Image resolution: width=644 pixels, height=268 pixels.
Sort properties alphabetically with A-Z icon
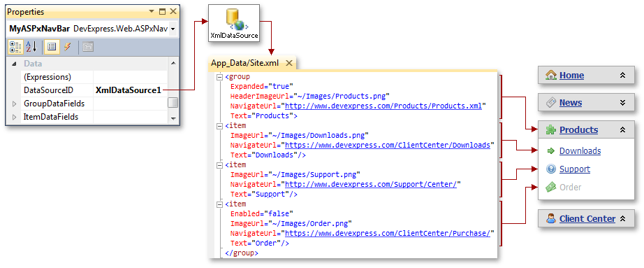(31, 48)
